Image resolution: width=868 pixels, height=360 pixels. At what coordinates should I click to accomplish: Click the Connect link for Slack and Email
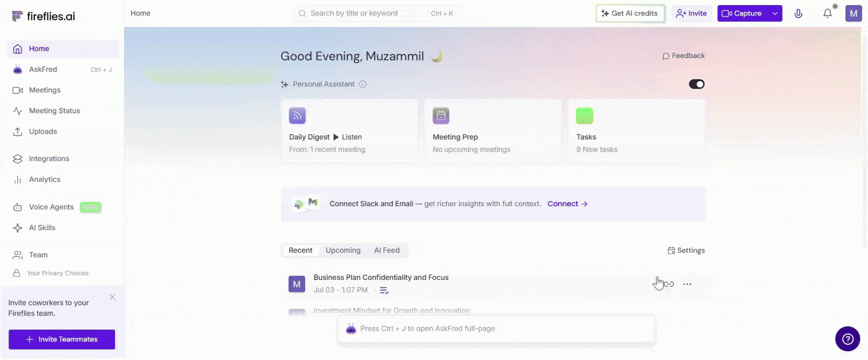[567, 204]
